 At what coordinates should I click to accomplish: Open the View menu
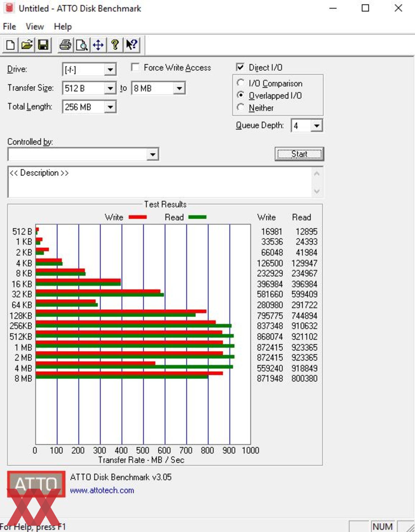click(x=35, y=27)
